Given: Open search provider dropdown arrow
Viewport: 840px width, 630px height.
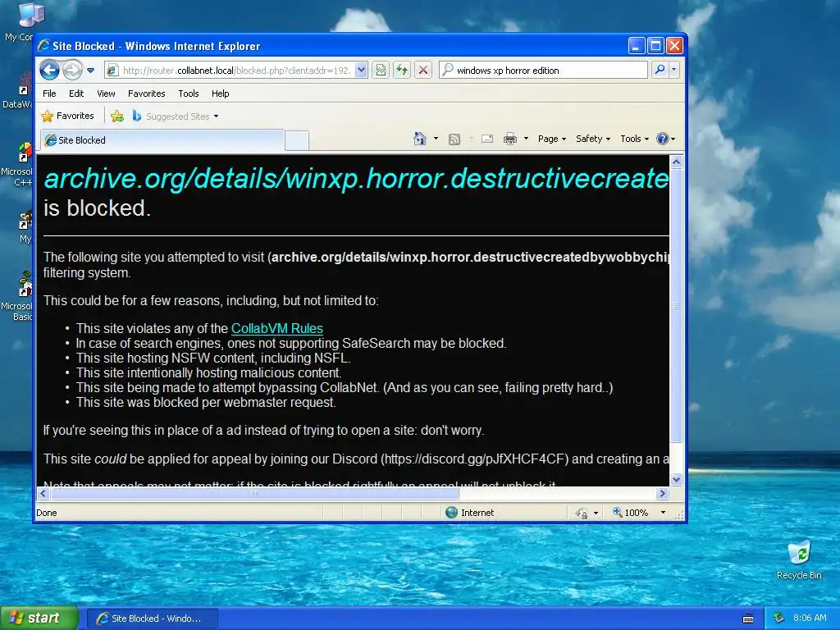Looking at the screenshot, I should [674, 71].
